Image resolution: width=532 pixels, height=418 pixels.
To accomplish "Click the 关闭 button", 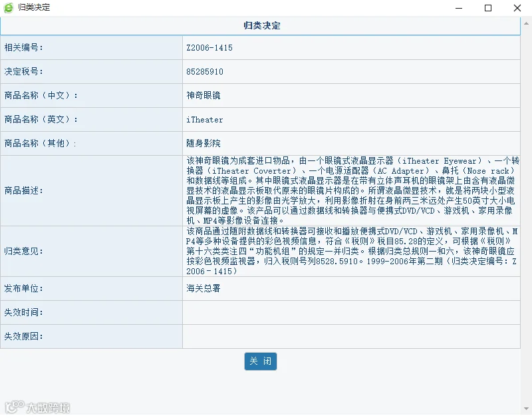I will click(260, 361).
